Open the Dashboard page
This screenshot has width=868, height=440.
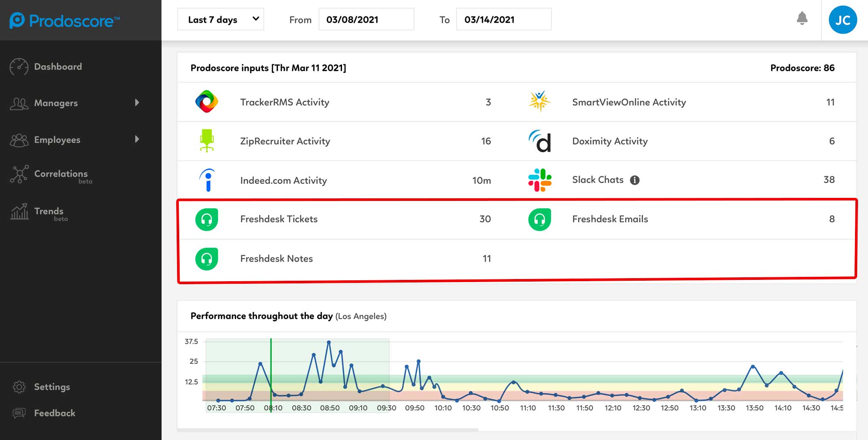click(x=58, y=67)
